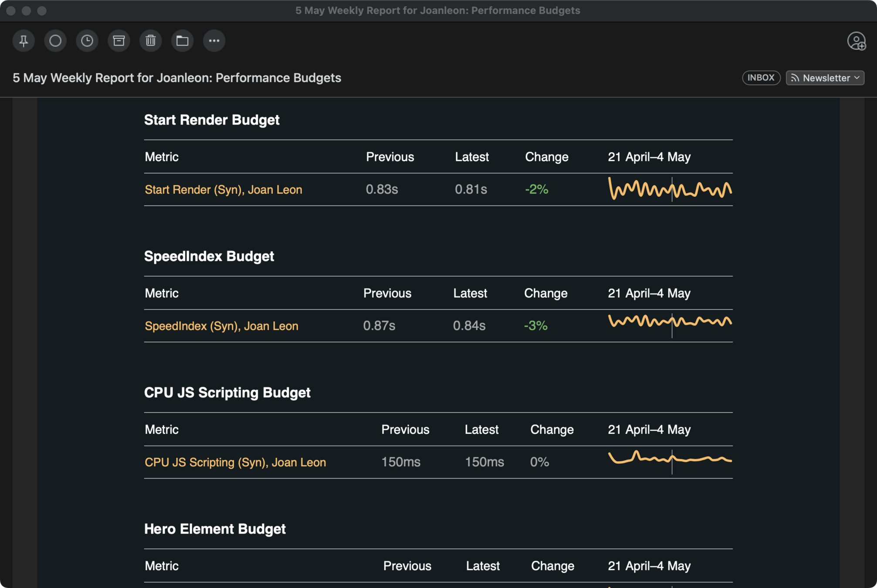This screenshot has width=877, height=588.
Task: Mark email as read/unread with the circle icon
Action: (55, 41)
